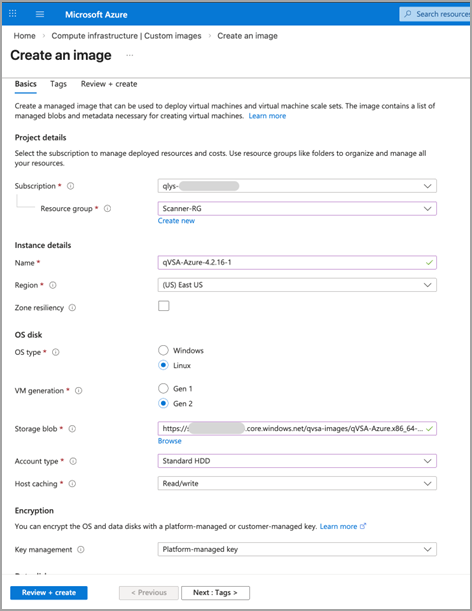Open Host caching dropdown showing Read/write
This screenshot has height=611, width=472.
(297, 484)
